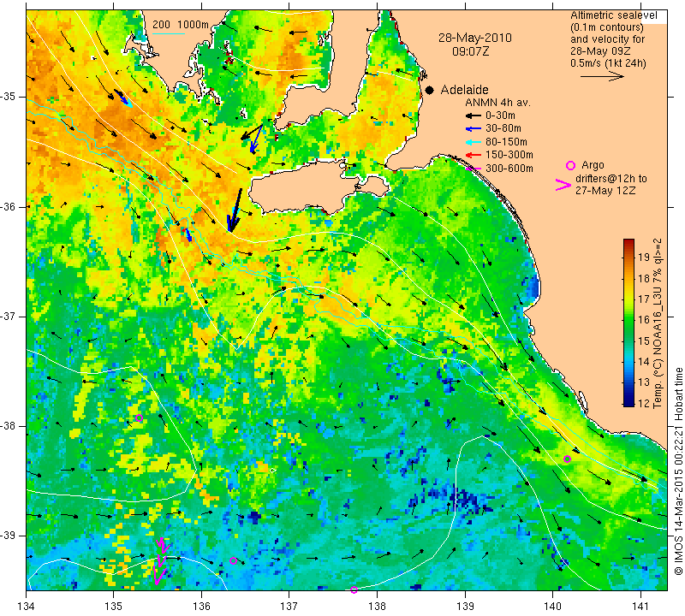This screenshot has height=616, width=685.
Task: Click the Argo float circle near 135.3, -38
Action: click(x=139, y=418)
